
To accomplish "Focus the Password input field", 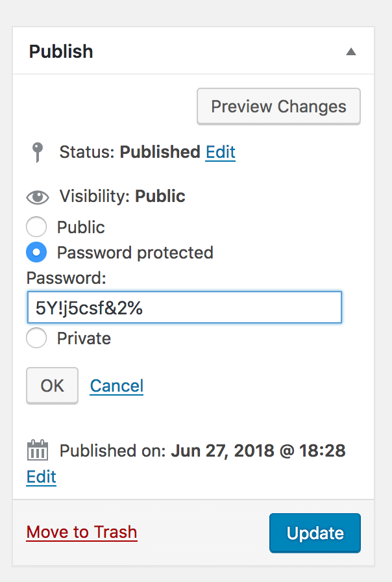I will point(184,307).
